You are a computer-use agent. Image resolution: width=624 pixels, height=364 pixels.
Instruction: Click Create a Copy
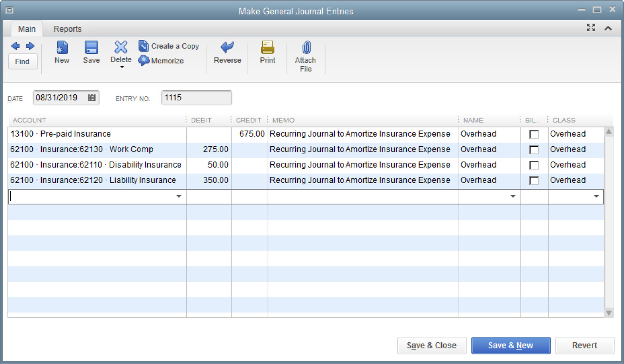[169, 46]
